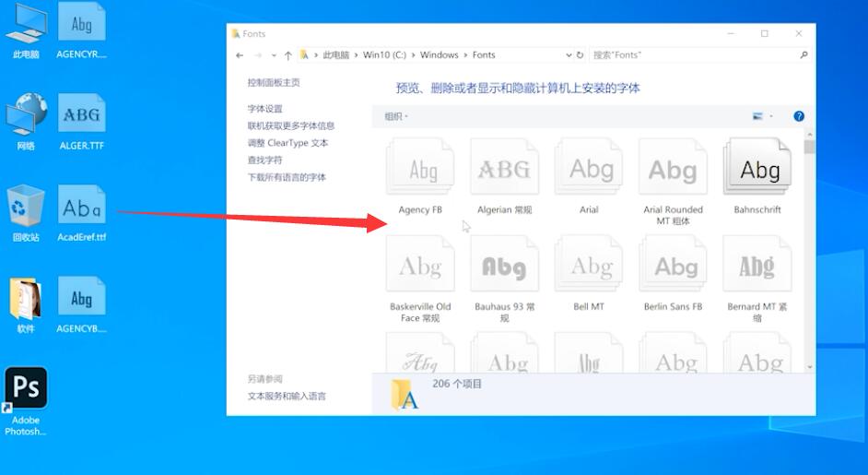Select the Bernard MT 紧缩 font
Screen dimensions: 868x475
(x=757, y=264)
